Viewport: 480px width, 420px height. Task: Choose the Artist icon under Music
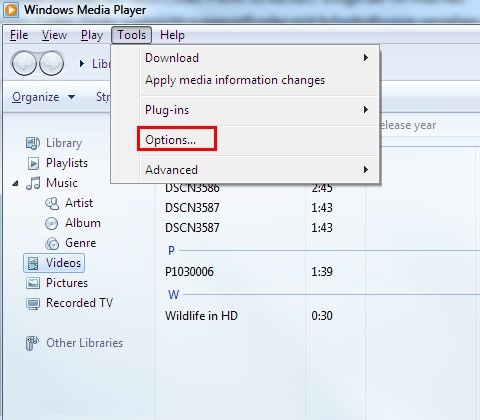52,203
